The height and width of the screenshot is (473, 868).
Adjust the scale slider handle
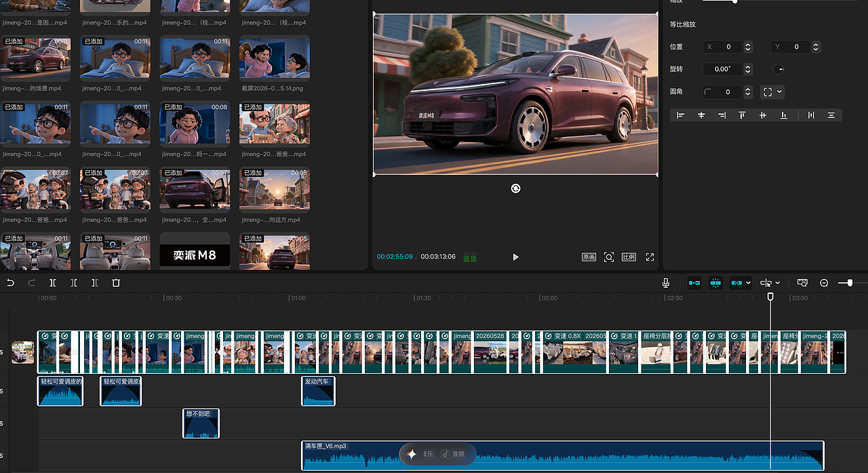734,1
